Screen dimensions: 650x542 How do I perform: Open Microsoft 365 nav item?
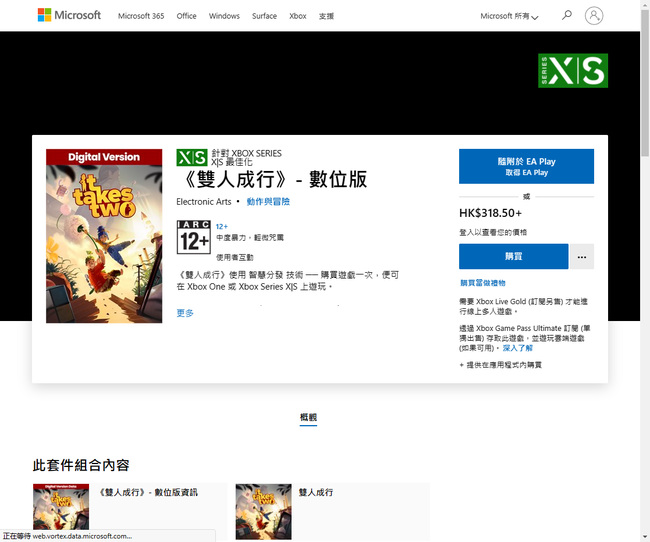click(141, 16)
